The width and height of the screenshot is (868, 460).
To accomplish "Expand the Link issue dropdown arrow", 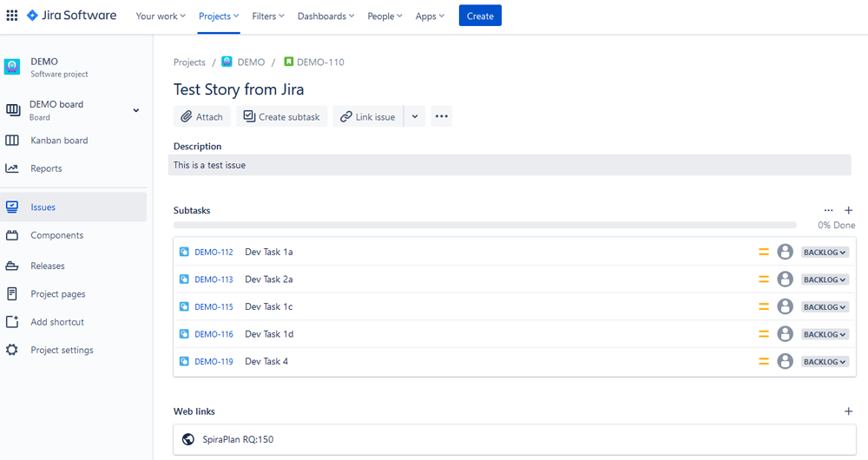I will pyautogui.click(x=415, y=116).
